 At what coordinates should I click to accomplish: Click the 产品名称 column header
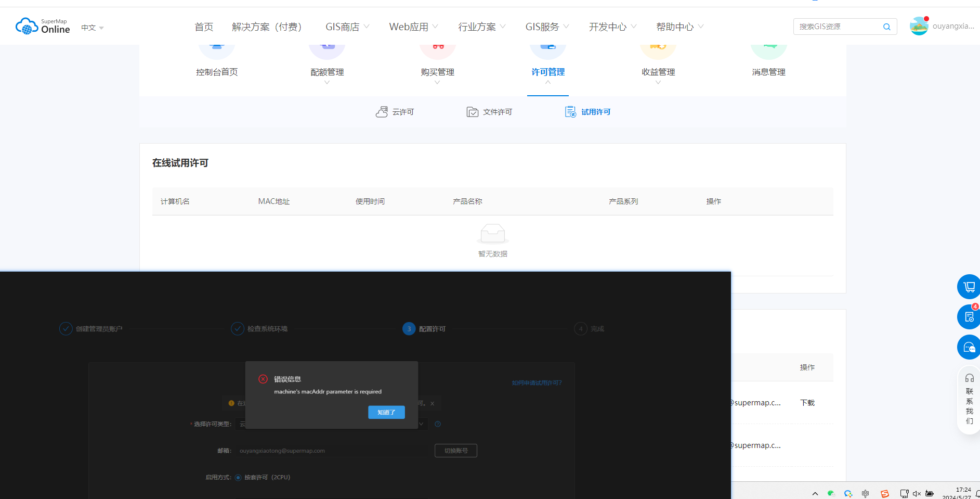coord(467,201)
